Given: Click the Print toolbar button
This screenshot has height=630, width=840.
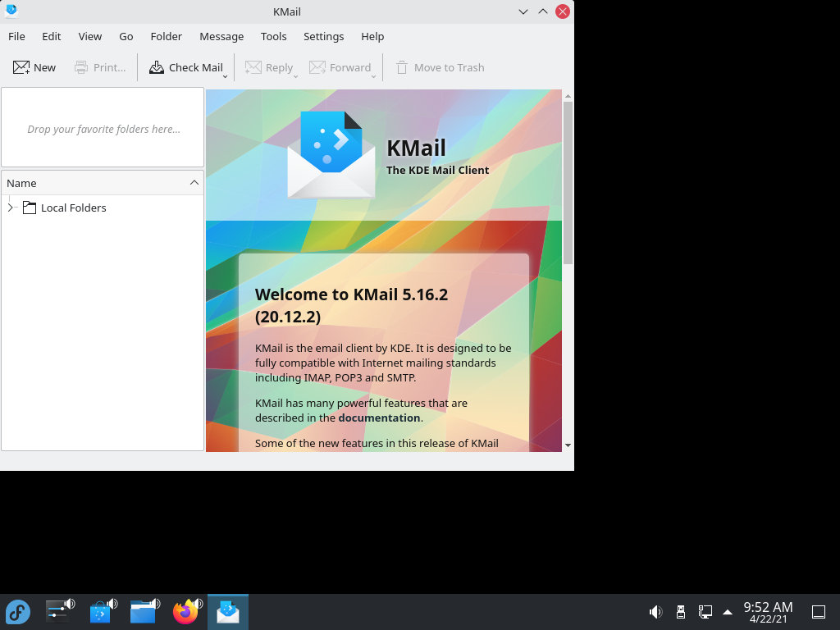Looking at the screenshot, I should (x=100, y=67).
